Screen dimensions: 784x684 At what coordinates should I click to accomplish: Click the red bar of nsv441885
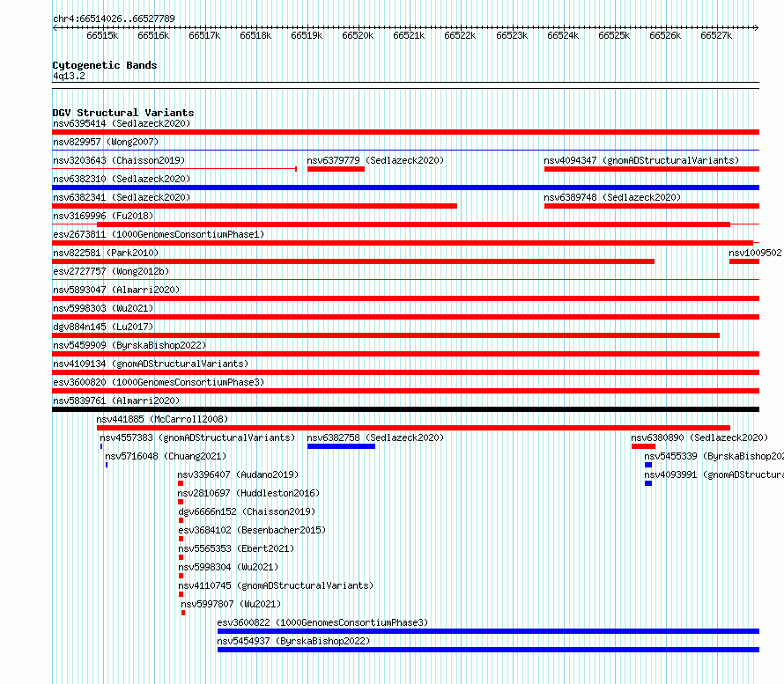[413, 428]
